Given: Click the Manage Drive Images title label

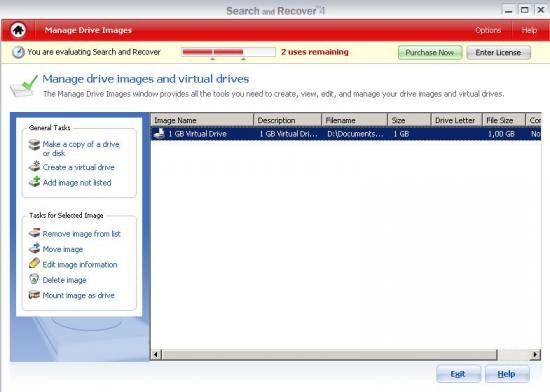Looking at the screenshot, I should click(x=88, y=30).
